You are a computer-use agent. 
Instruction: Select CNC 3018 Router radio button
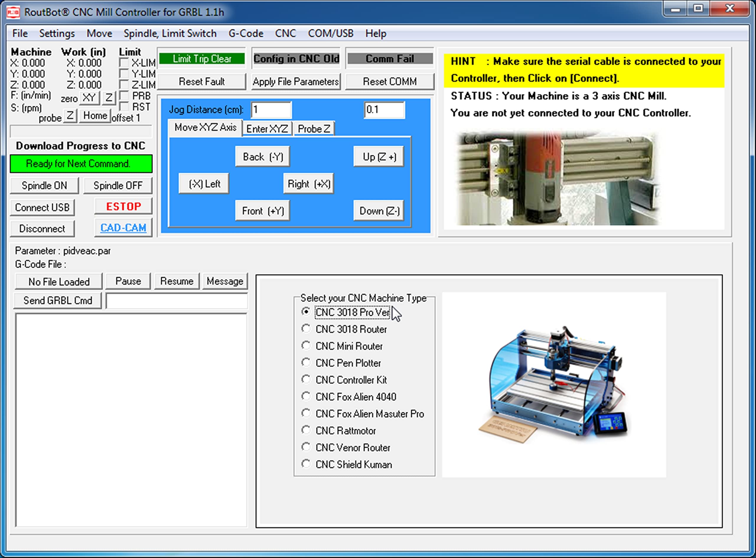coord(306,328)
